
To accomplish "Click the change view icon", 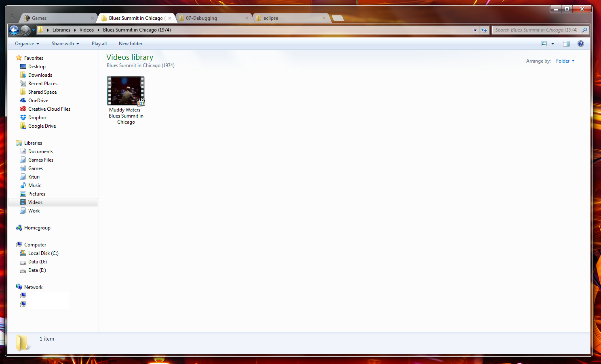I will 544,44.
